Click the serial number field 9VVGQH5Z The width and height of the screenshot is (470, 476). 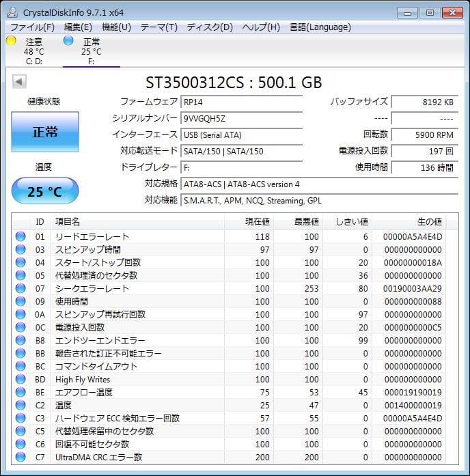coord(241,118)
